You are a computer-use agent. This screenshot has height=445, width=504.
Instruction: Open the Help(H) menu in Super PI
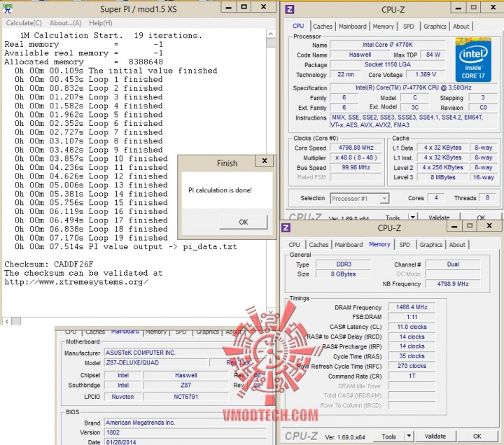click(101, 23)
